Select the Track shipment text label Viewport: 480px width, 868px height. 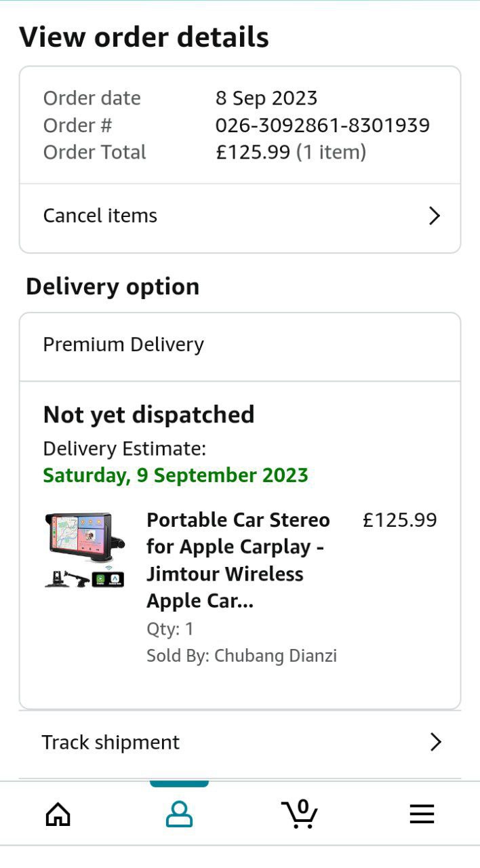pos(111,743)
